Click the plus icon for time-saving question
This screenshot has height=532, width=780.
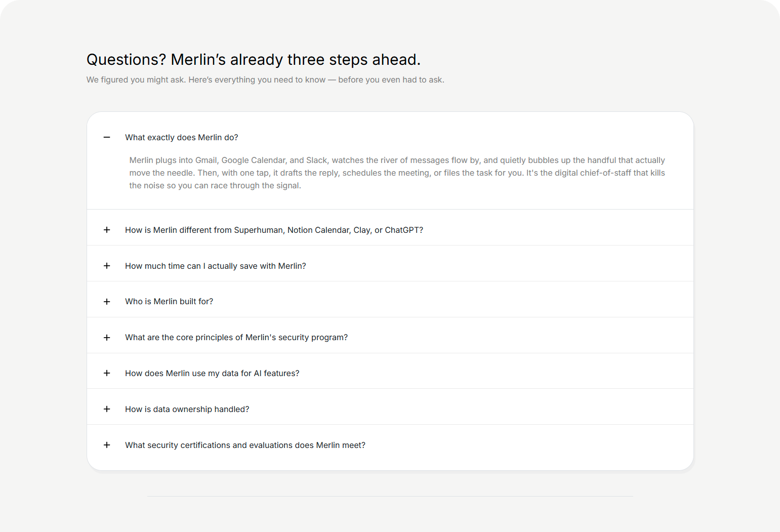click(107, 266)
